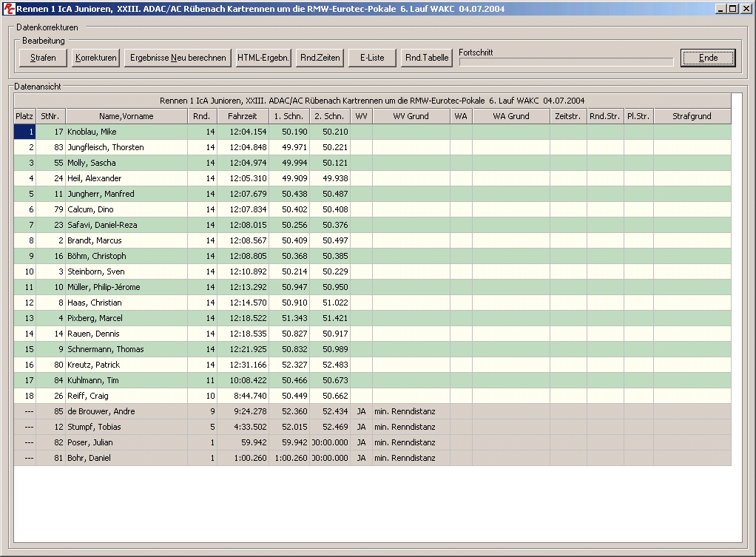The image size is (756, 557).
Task: Minimize the Rennen 1 window
Action: tap(720, 8)
